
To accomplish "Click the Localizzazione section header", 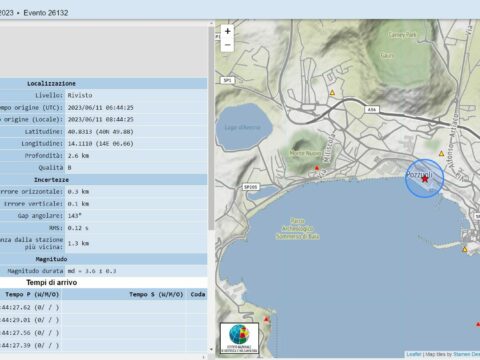I will click(x=51, y=83).
